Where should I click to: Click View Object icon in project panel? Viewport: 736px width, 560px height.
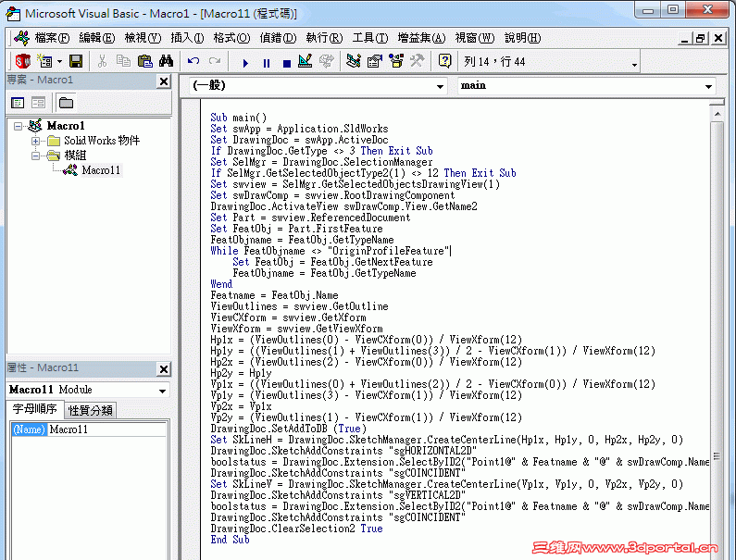click(x=38, y=103)
